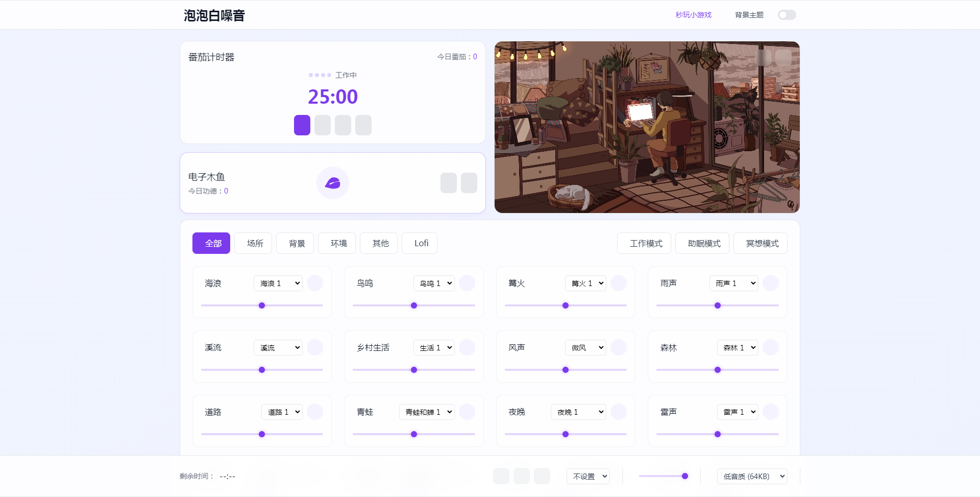Viewport: 980px width, 497px height.
Task: Click the master volume slider in the bottom bar
Action: [x=664, y=476]
